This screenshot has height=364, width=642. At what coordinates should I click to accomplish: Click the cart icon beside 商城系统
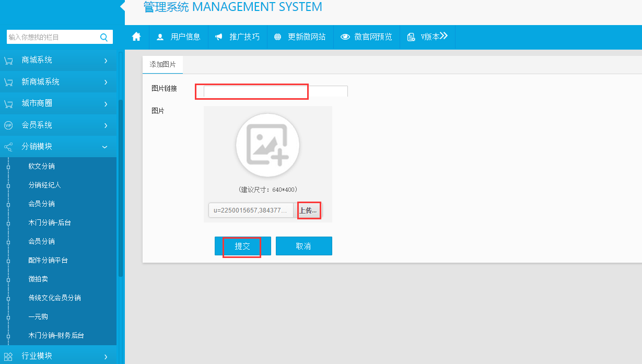point(8,61)
